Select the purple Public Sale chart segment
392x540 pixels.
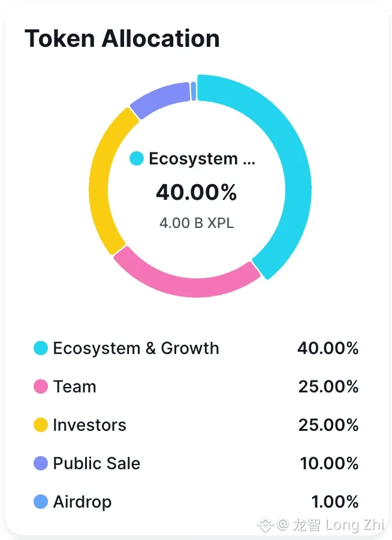(x=159, y=99)
